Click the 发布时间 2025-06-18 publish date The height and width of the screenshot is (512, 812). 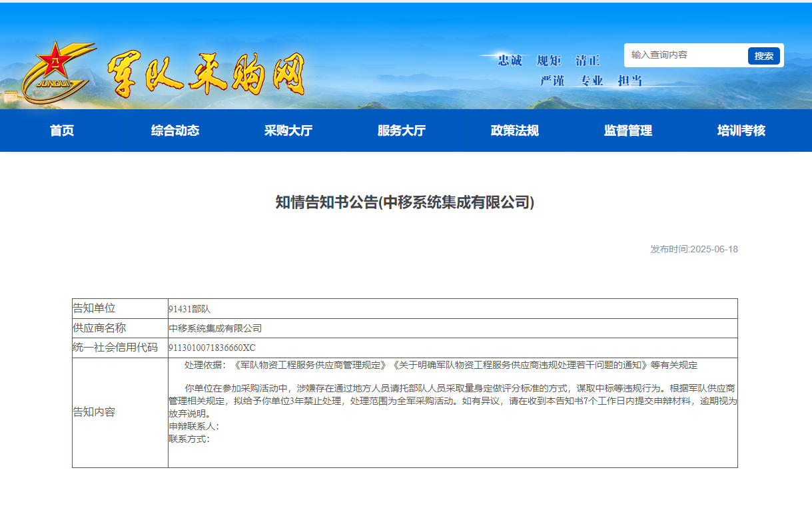pyautogui.click(x=693, y=249)
